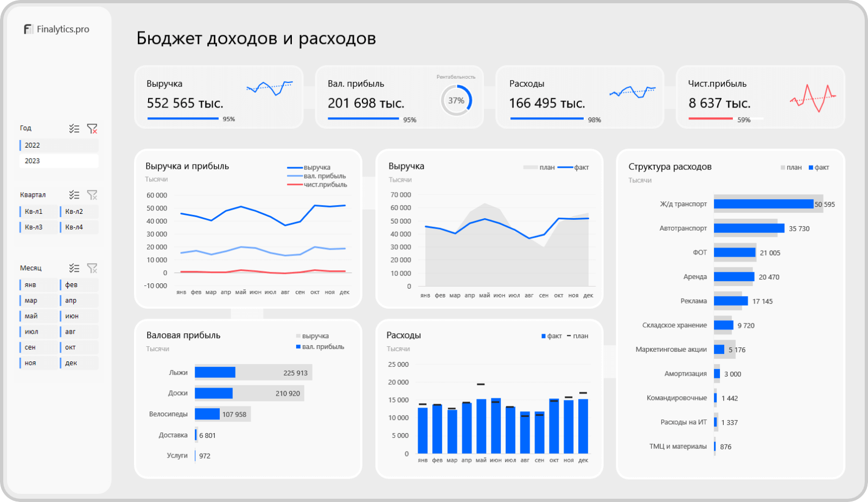The height and width of the screenshot is (502, 868).
Task: Toggle quarter Кв-л4 filter
Action: coord(79,227)
